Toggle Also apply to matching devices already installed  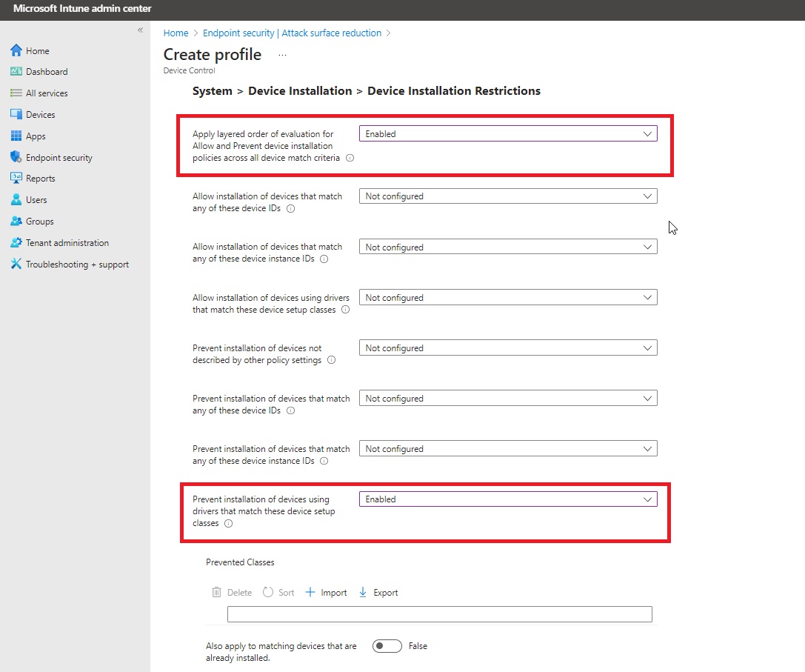tap(387, 646)
